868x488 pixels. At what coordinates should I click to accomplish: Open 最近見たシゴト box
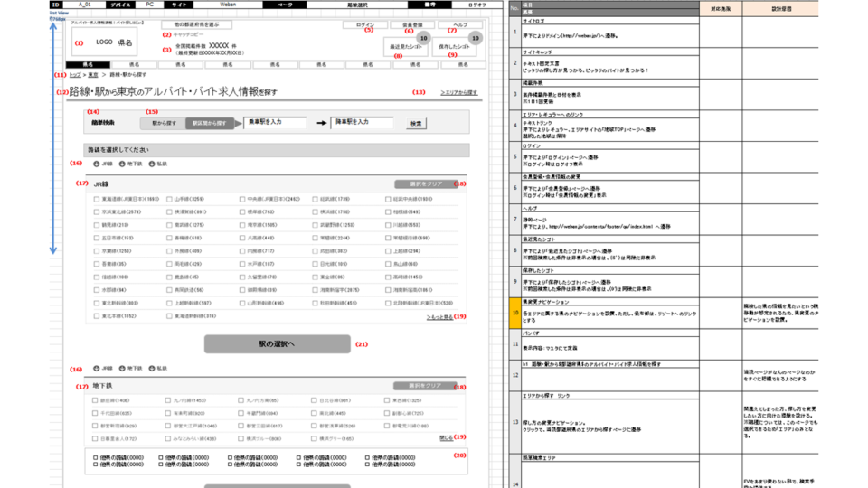click(406, 46)
